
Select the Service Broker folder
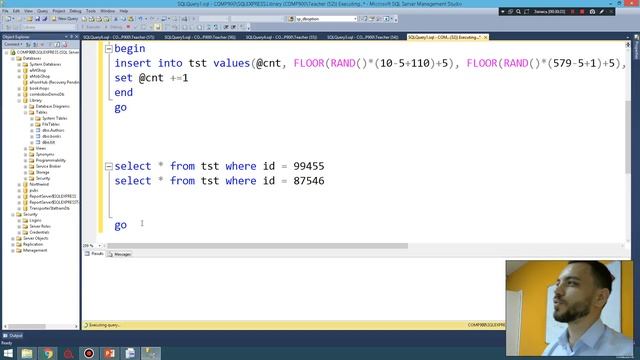pos(48,166)
